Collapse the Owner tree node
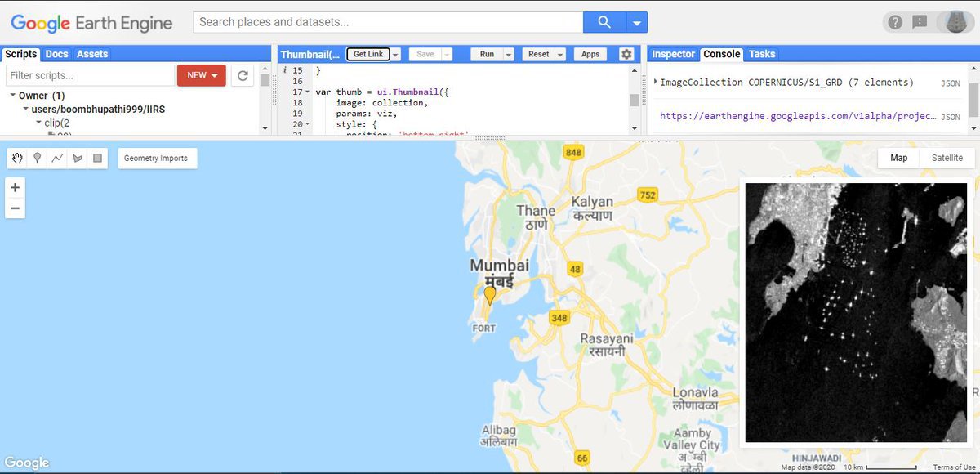 coord(12,96)
